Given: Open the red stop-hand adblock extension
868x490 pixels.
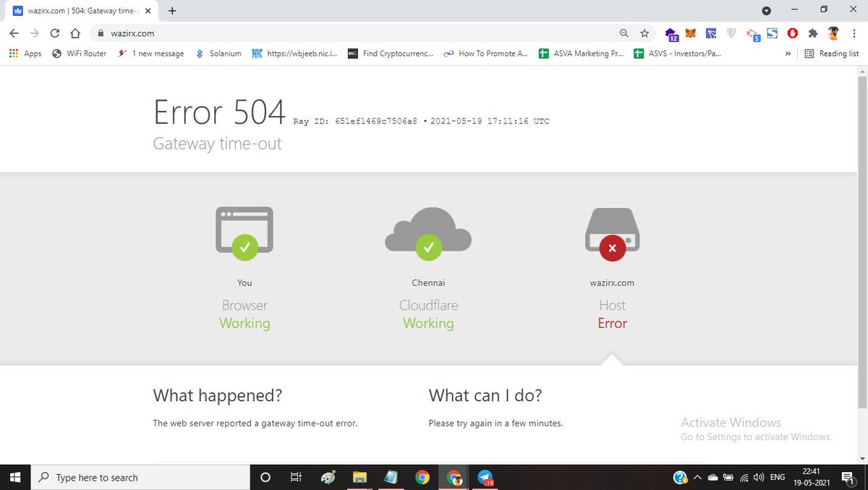Looking at the screenshot, I should pos(793,33).
